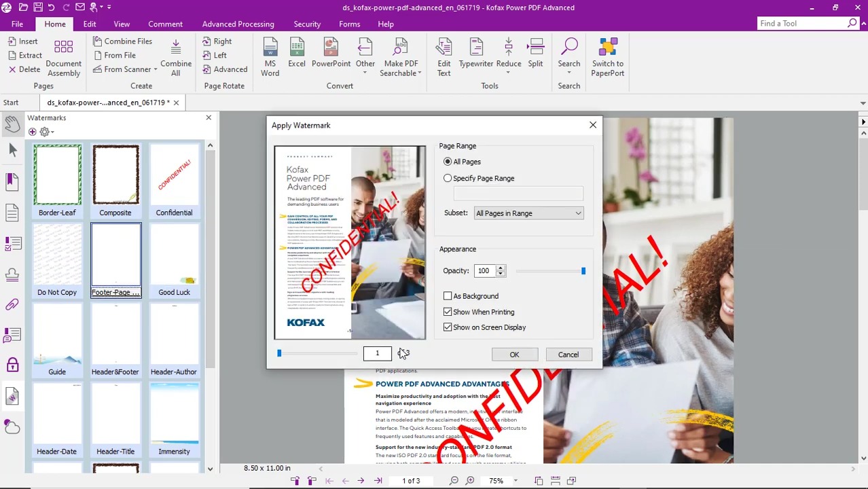868x489 pixels.
Task: Open the watermark settings gear dropdown
Action: (x=46, y=132)
